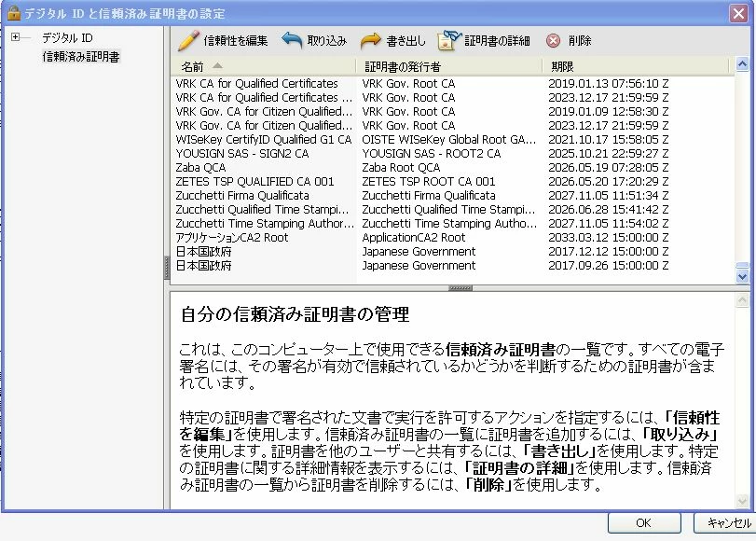The width and height of the screenshot is (756, 541).
Task: Click OK button
Action: pyautogui.click(x=643, y=523)
